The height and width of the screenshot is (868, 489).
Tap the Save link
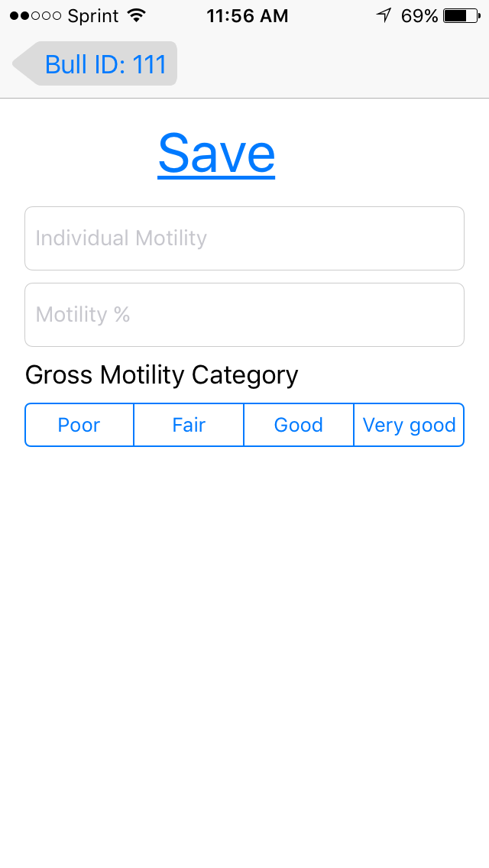(x=216, y=154)
